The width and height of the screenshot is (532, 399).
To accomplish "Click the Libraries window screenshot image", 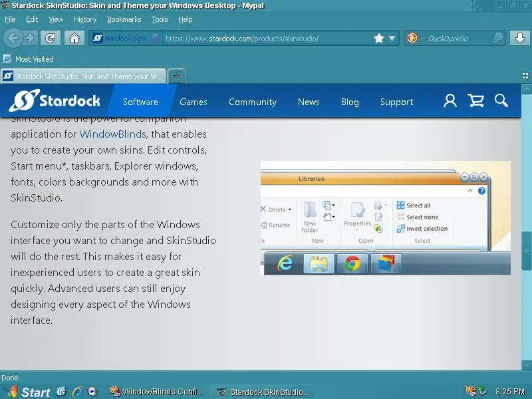I will pos(386,218).
